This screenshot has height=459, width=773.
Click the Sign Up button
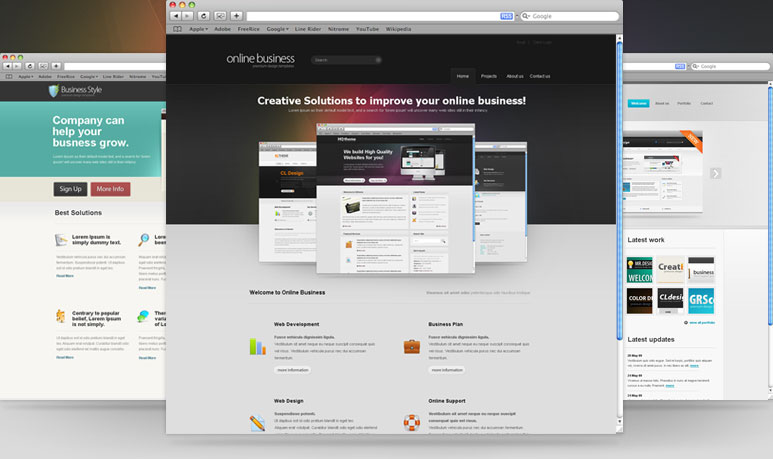click(x=70, y=189)
